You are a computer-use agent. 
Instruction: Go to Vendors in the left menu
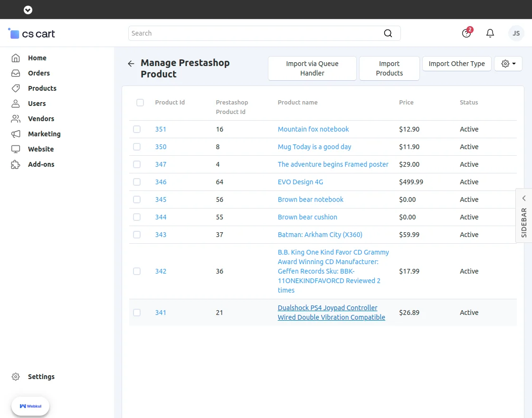[41, 119]
